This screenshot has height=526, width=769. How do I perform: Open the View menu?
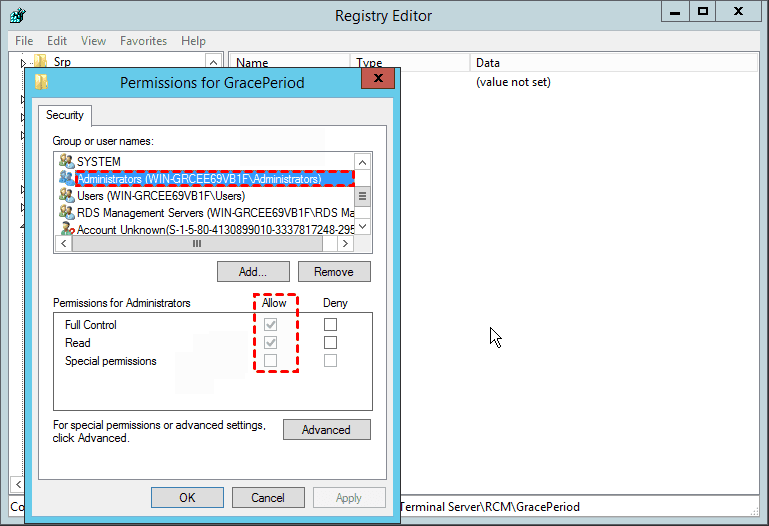coord(93,41)
